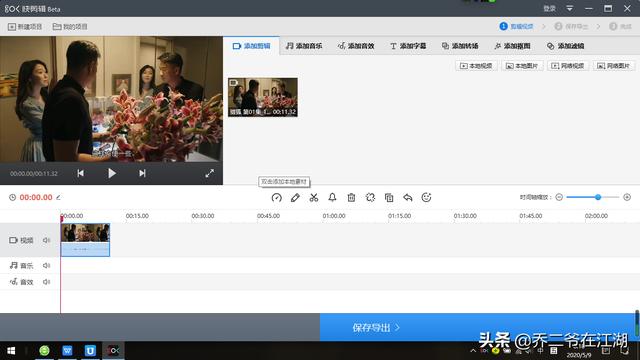Open 我的项目 my projects
Viewport: 640px width, 360px height.
(x=70, y=27)
